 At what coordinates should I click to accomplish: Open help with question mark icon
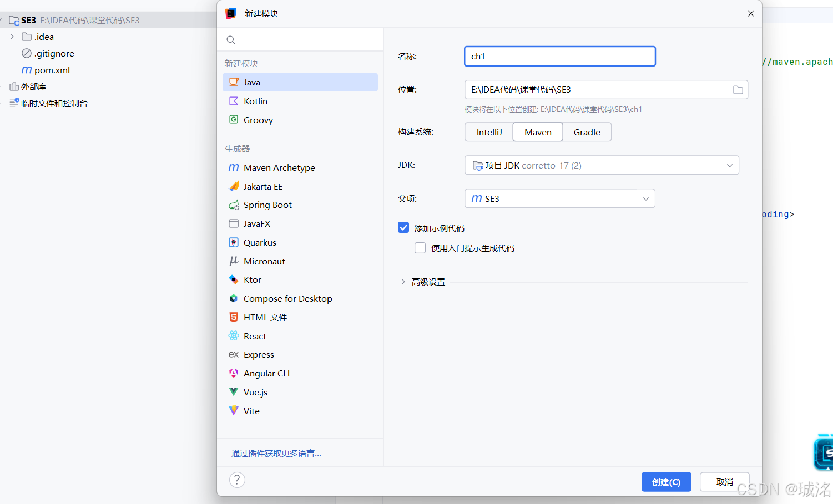pyautogui.click(x=237, y=480)
